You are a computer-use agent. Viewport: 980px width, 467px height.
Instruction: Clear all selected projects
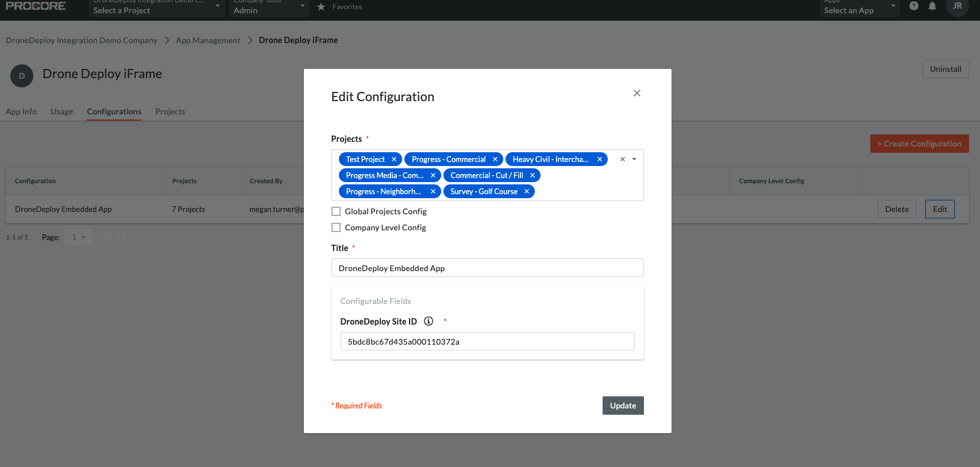pyautogui.click(x=623, y=159)
